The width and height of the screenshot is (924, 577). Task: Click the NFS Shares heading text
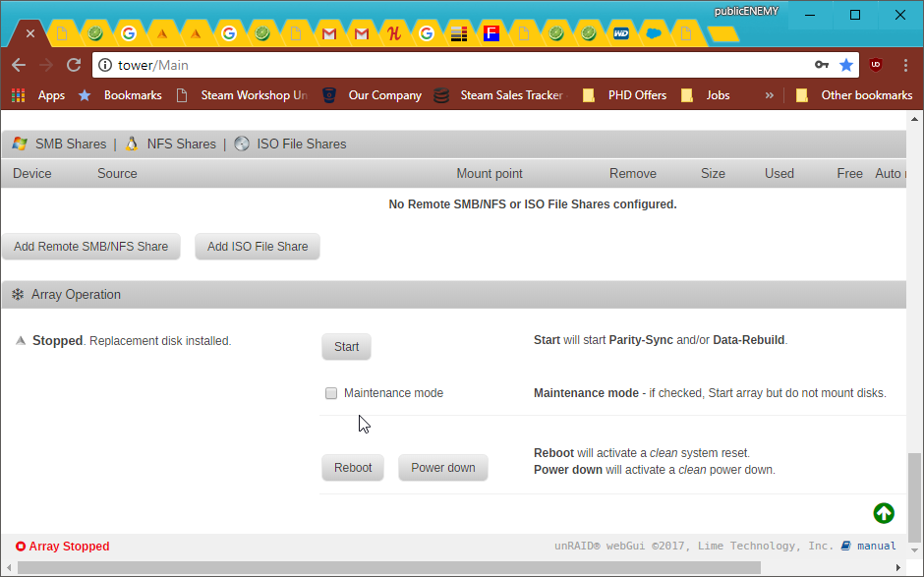pos(182,144)
